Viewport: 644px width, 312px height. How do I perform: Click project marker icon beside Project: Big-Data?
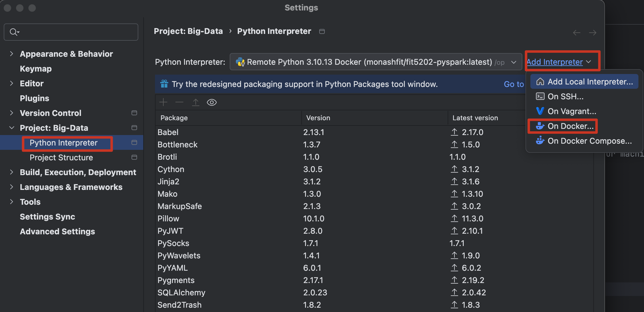point(134,128)
